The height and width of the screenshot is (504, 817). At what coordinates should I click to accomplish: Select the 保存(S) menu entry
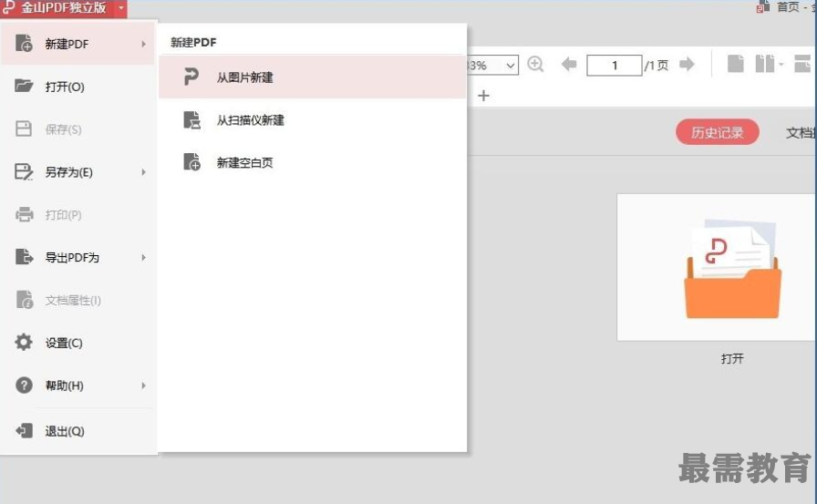[78, 129]
